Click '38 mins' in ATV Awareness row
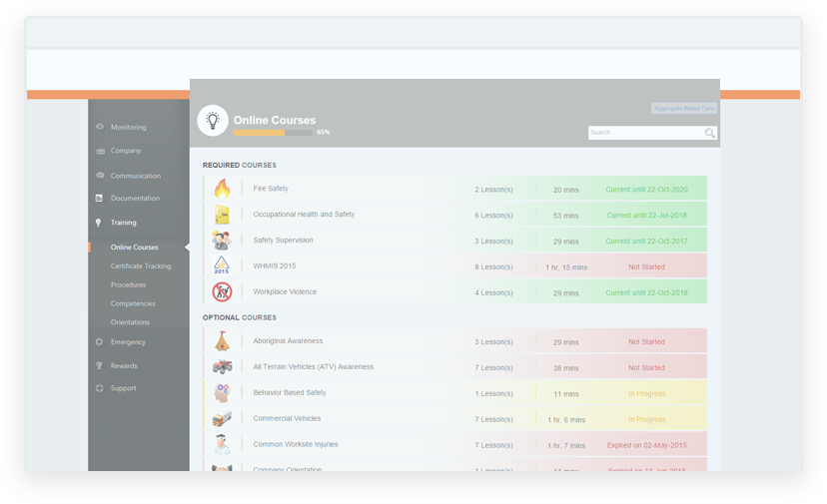The width and height of the screenshot is (827, 504). 566,368
